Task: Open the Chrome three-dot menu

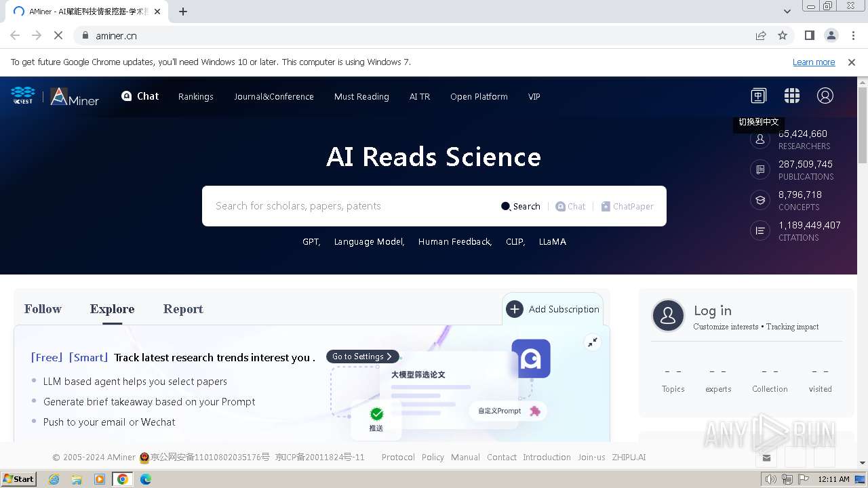Action: pos(852,35)
